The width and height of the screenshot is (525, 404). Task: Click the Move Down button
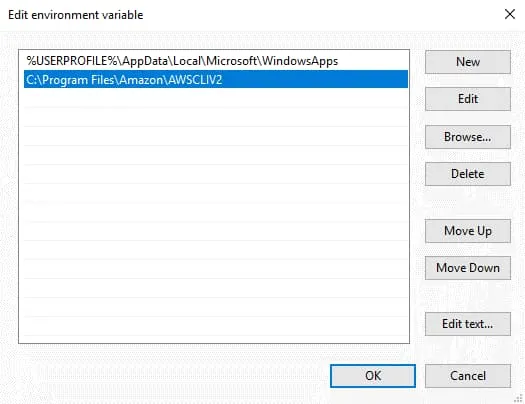tap(468, 268)
